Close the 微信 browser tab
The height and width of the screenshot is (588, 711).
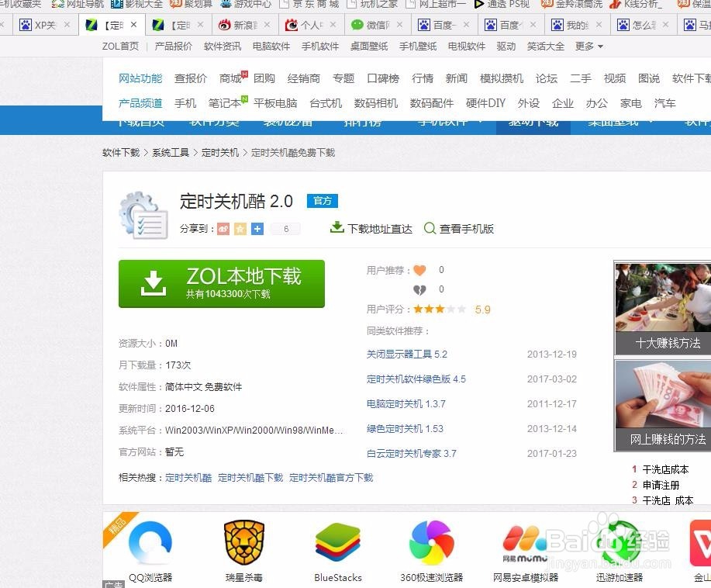click(x=400, y=25)
